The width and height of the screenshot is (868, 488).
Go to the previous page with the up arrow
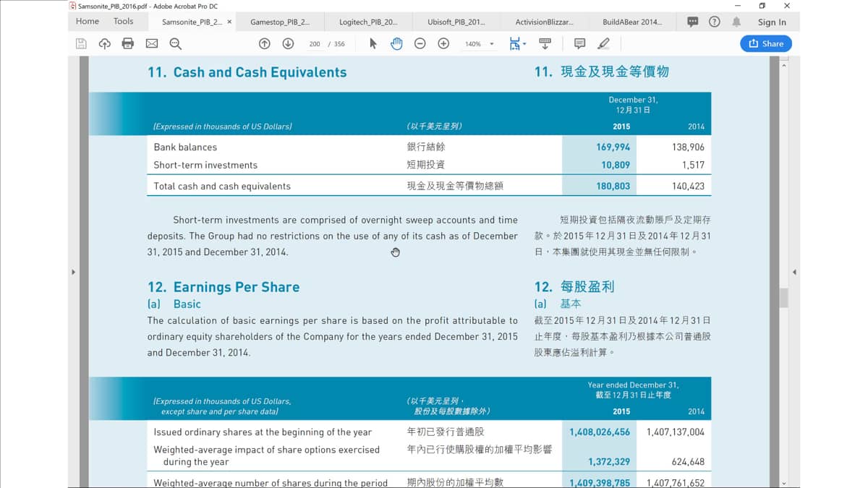[x=265, y=43]
